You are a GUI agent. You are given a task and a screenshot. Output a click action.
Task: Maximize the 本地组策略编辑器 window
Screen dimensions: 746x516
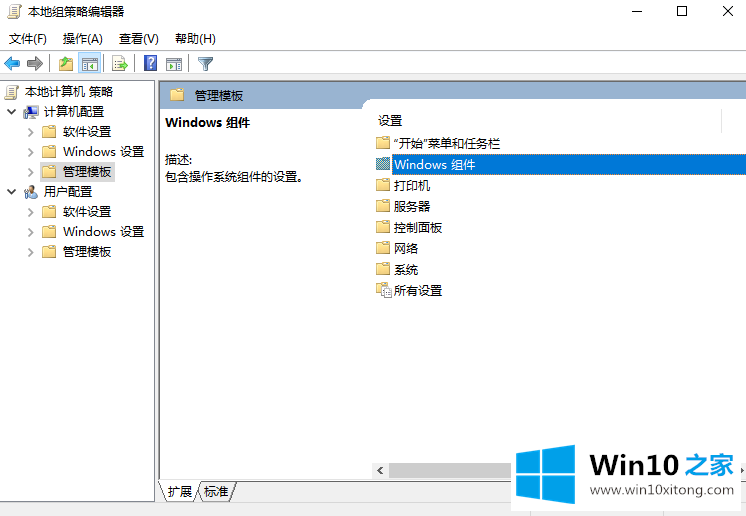tap(682, 11)
